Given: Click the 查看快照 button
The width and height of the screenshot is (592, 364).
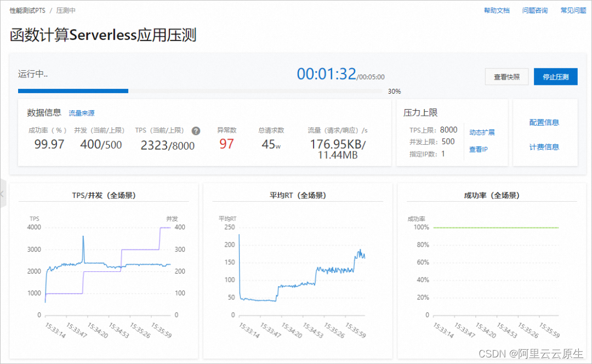Looking at the screenshot, I should coord(506,77).
